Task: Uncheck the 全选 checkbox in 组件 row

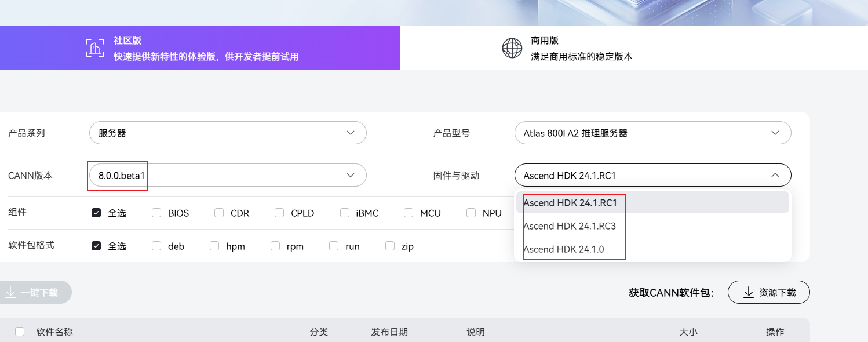Action: click(96, 213)
